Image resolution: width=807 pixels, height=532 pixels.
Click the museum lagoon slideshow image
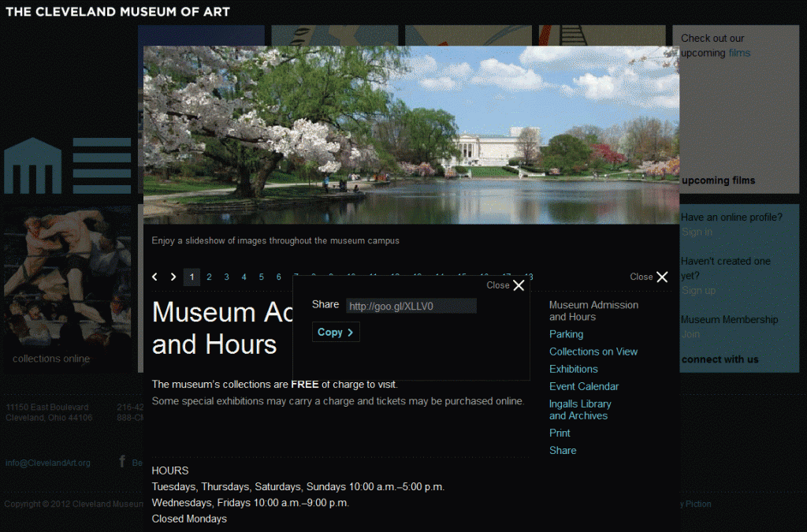coord(411,135)
